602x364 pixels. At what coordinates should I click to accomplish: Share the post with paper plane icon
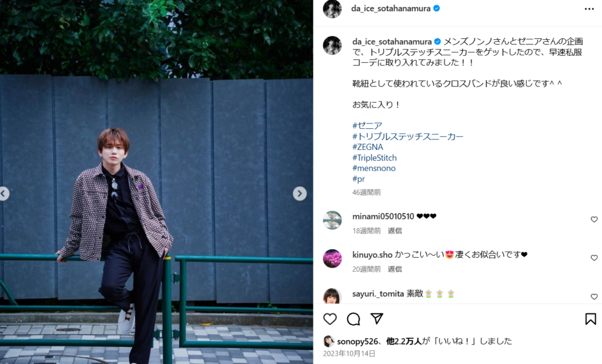tap(377, 318)
